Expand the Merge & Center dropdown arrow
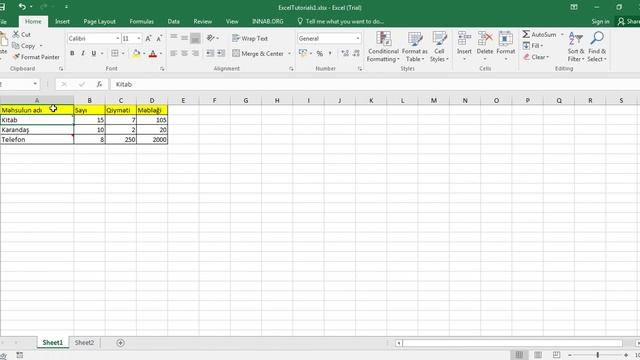This screenshot has height=360, width=640. tap(289, 53)
